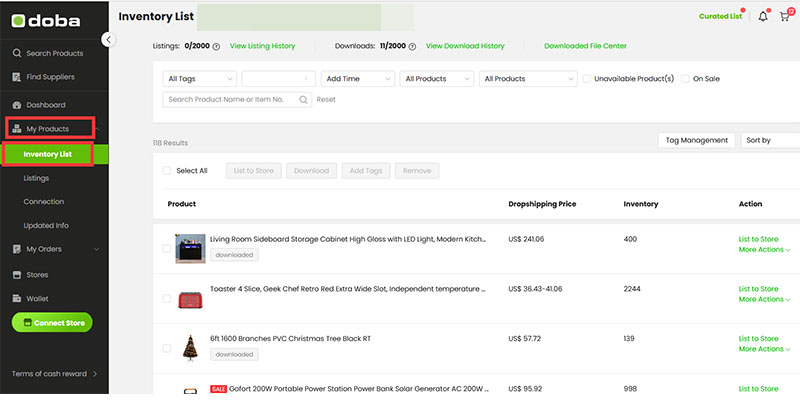This screenshot has height=400, width=800.
Task: Collapse the sidebar with arrow button
Action: coord(108,39)
